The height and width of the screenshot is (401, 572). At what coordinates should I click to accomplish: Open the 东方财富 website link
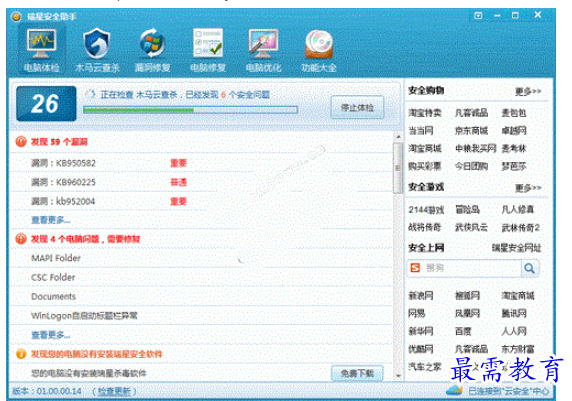click(518, 349)
